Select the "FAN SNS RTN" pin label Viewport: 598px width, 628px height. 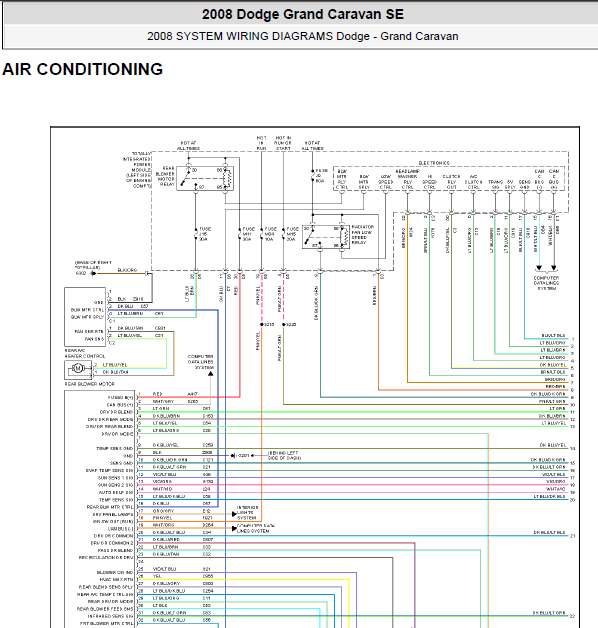(x=89, y=332)
